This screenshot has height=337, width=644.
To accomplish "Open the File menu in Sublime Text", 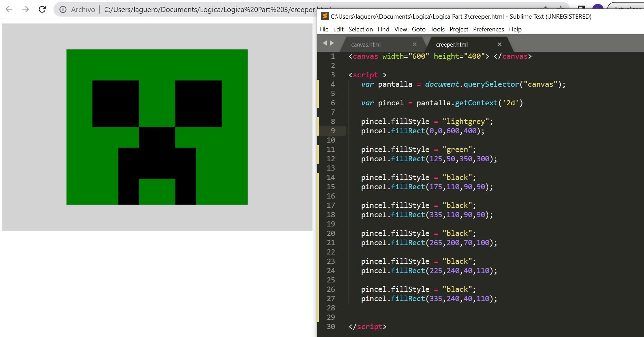I will pos(324,29).
